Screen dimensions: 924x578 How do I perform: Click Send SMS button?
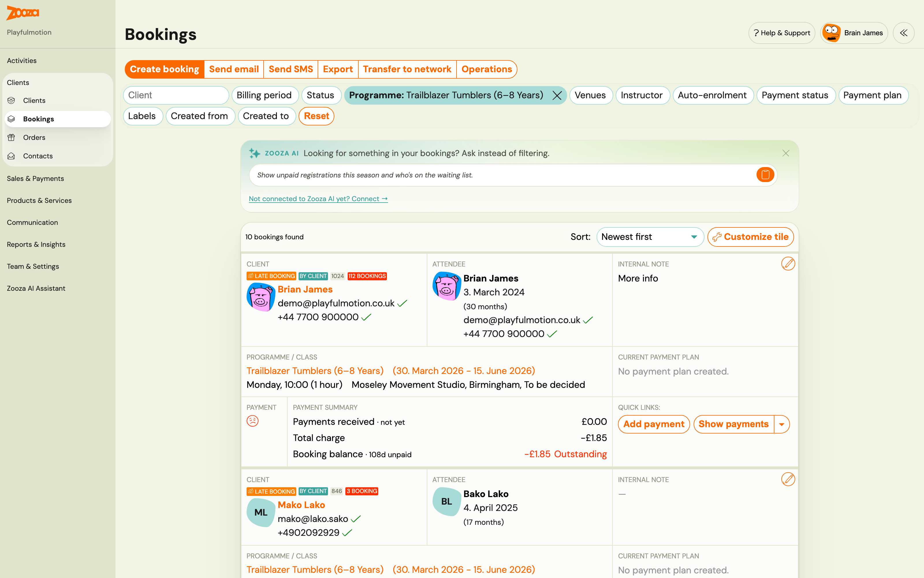(290, 69)
